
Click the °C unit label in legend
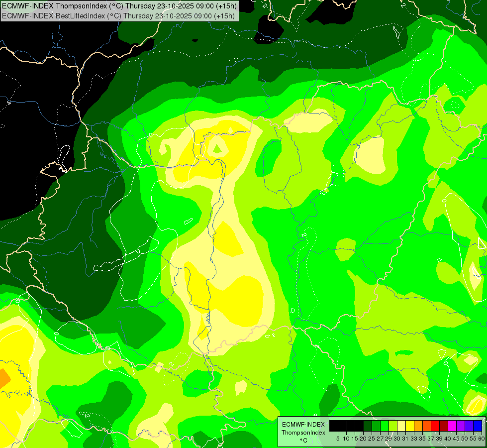click(303, 441)
